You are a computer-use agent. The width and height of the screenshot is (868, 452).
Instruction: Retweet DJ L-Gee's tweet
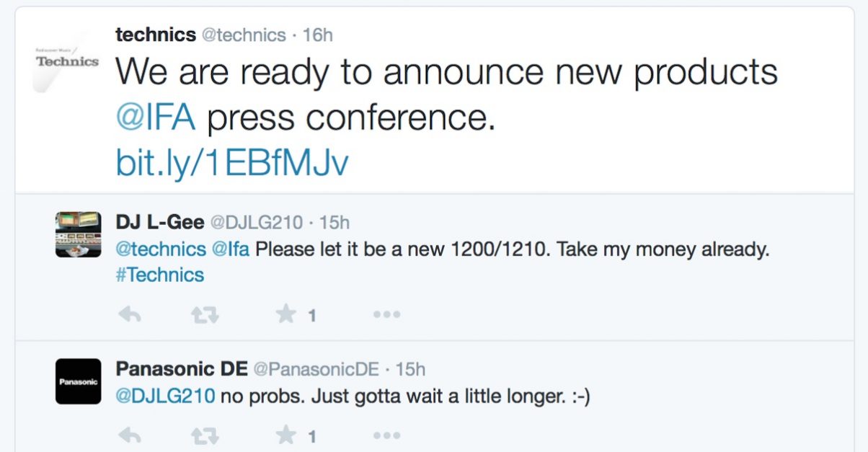click(x=205, y=314)
